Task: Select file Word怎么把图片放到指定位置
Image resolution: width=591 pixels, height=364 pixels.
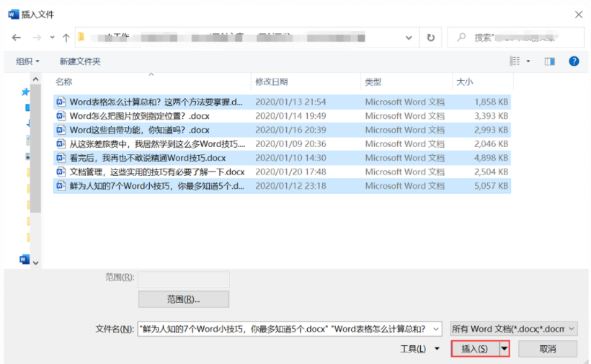Action: coord(282,115)
